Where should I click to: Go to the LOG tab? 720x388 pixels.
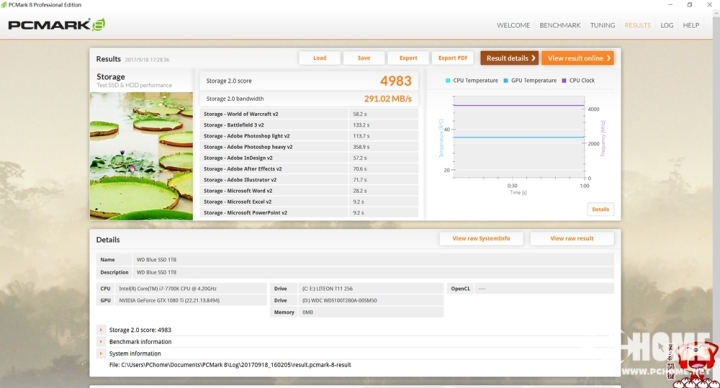(x=667, y=25)
